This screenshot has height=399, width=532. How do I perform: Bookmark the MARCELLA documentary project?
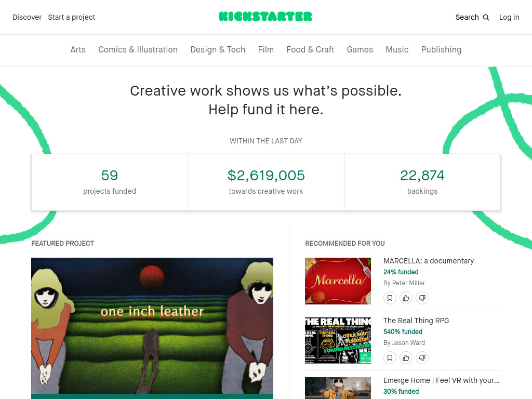click(390, 298)
